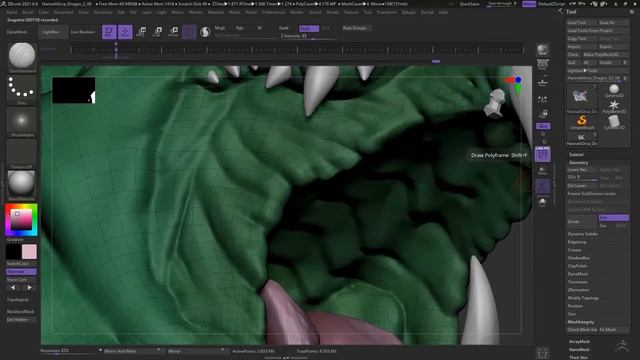Viewport: 640px width, 360px height.
Task: Click the sculptris pro sphere icon
Action: 205,32
